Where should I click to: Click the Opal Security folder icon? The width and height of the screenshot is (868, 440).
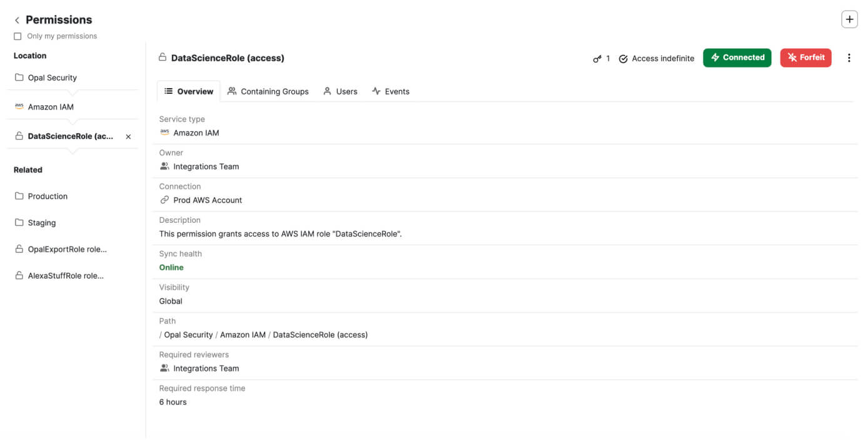(x=19, y=78)
